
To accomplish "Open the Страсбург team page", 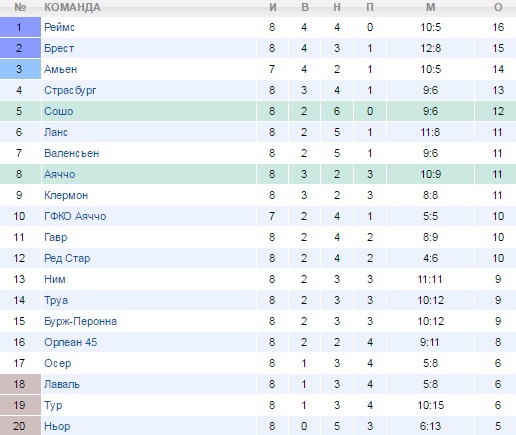I will click(70, 90).
